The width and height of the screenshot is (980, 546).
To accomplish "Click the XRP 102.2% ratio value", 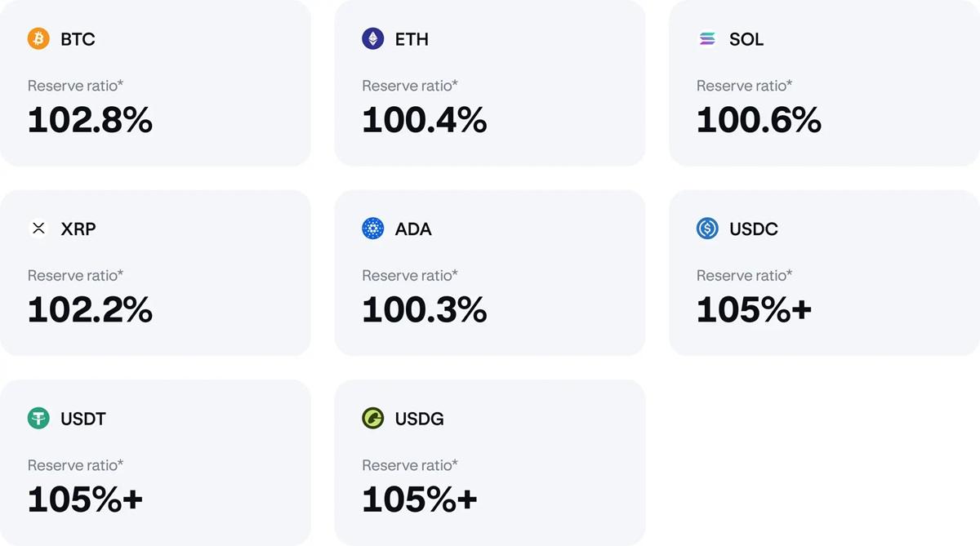I will 90,310.
